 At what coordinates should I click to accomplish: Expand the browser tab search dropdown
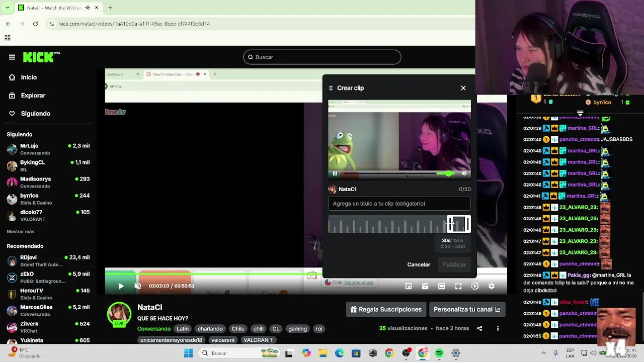(x=7, y=8)
